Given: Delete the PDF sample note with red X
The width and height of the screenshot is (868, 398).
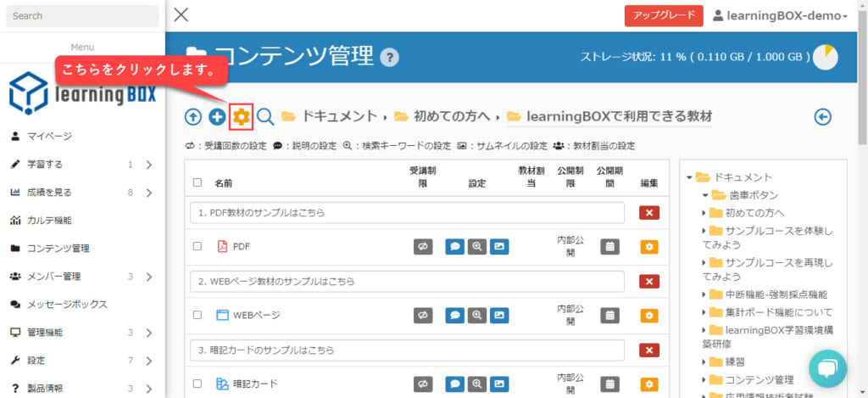Looking at the screenshot, I should tap(649, 213).
